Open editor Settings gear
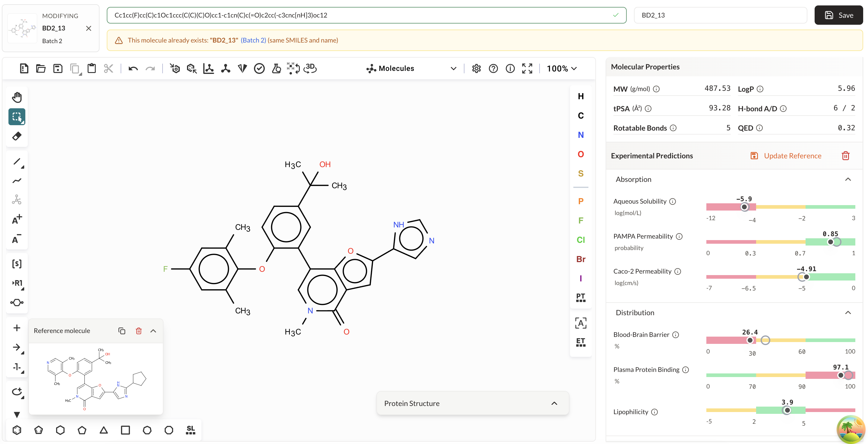 (x=476, y=68)
